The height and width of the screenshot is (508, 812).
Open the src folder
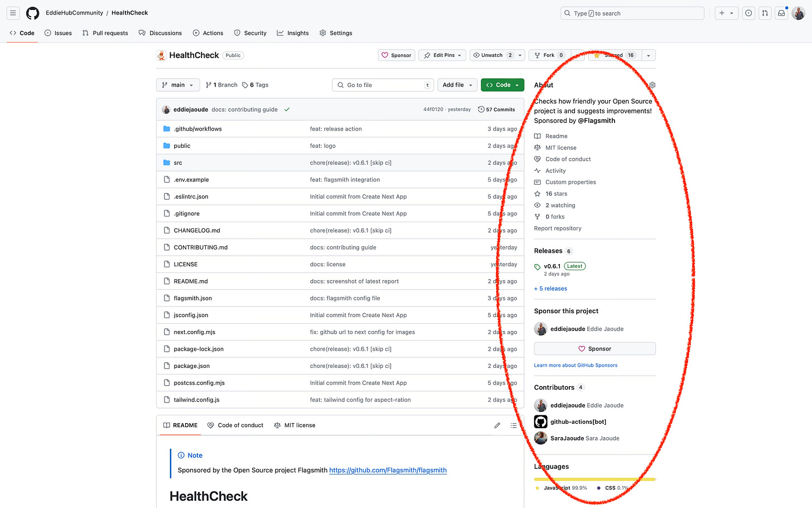click(178, 163)
